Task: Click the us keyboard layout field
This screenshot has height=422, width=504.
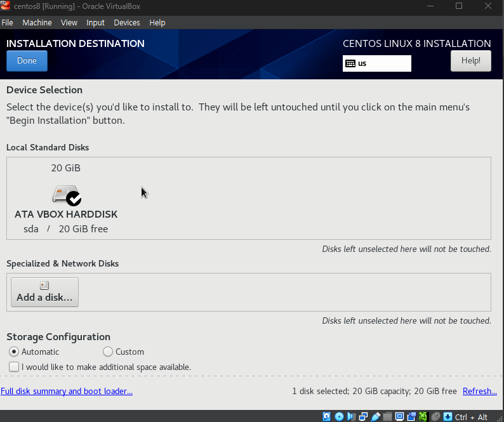Action: [x=376, y=63]
